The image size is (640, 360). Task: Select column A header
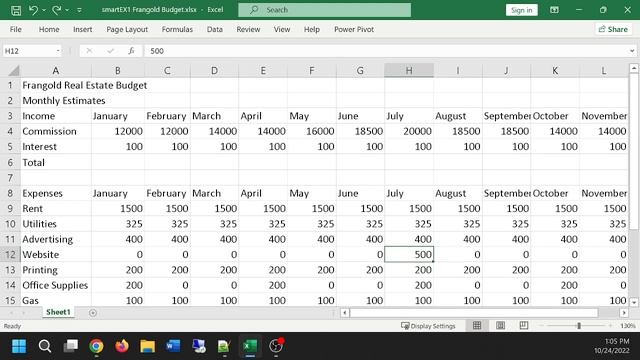pyautogui.click(x=56, y=71)
